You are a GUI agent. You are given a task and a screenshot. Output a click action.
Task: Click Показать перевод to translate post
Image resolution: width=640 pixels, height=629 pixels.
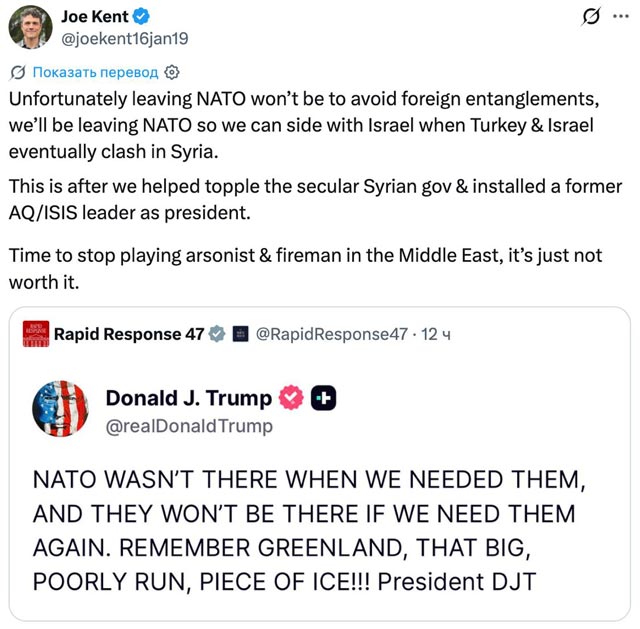[x=95, y=72]
